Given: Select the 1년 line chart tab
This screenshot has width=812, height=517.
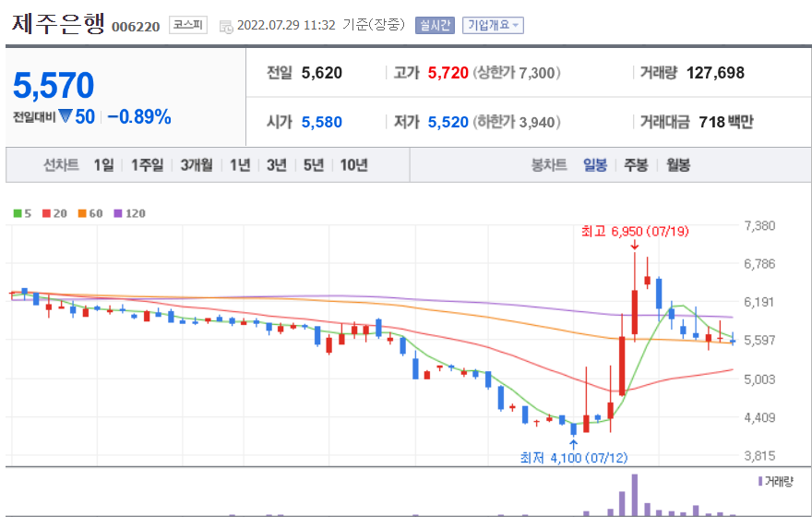Looking at the screenshot, I should click(x=240, y=164).
